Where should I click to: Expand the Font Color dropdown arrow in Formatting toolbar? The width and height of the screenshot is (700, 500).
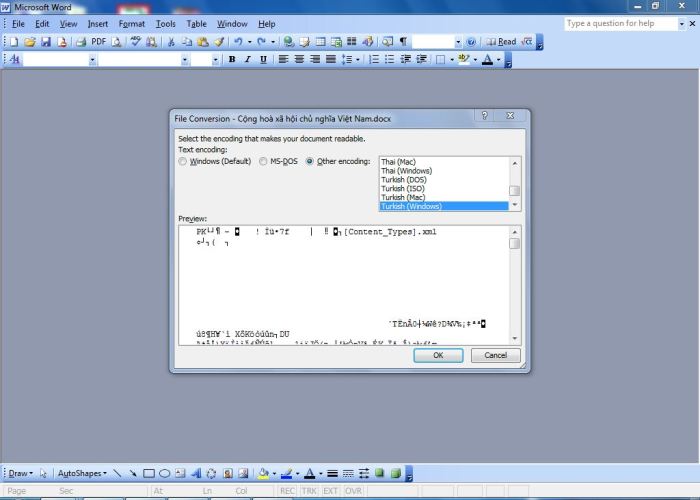pos(499,59)
